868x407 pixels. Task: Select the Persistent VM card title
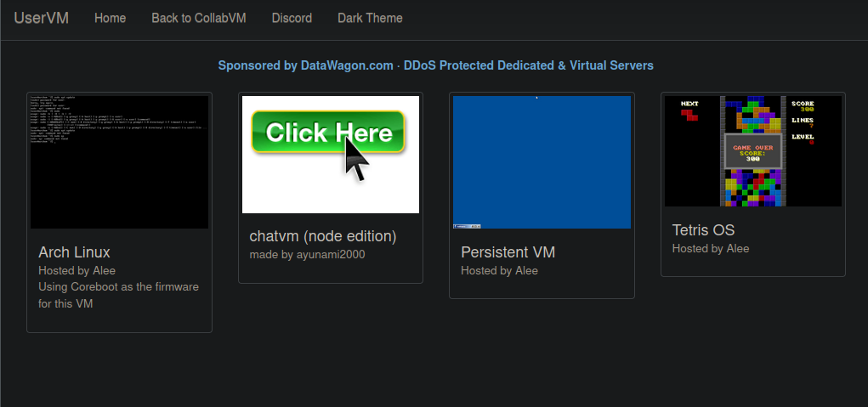click(x=507, y=252)
